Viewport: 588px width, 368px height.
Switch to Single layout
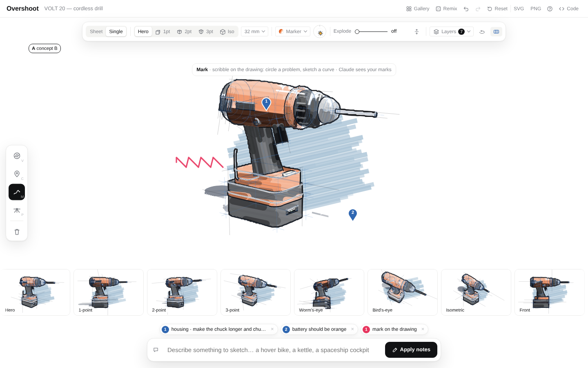click(x=116, y=31)
